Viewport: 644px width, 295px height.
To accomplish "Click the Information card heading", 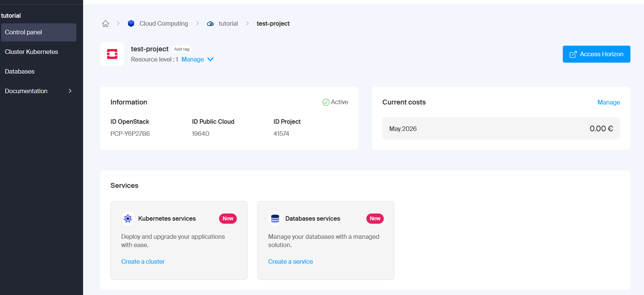I will click(129, 102).
